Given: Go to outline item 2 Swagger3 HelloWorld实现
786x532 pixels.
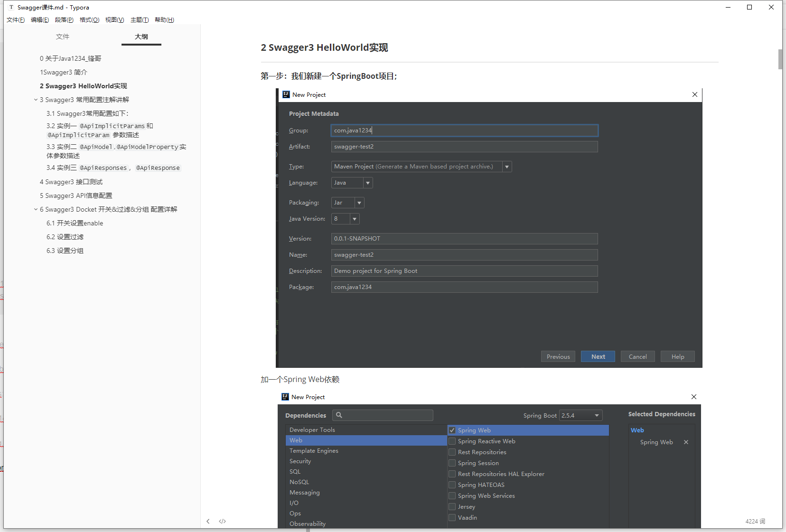Looking at the screenshot, I should [84, 86].
